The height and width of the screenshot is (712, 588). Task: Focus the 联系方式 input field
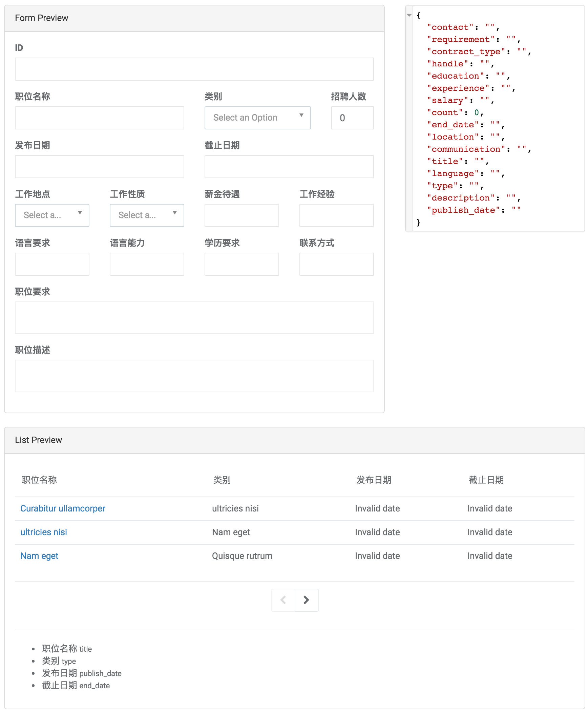pos(337,264)
